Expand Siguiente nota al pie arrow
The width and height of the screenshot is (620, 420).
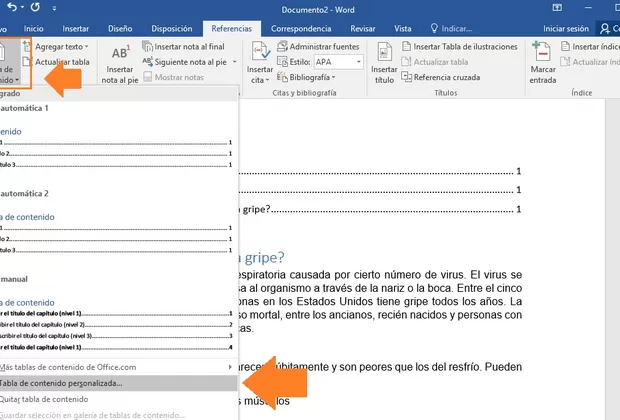234,62
